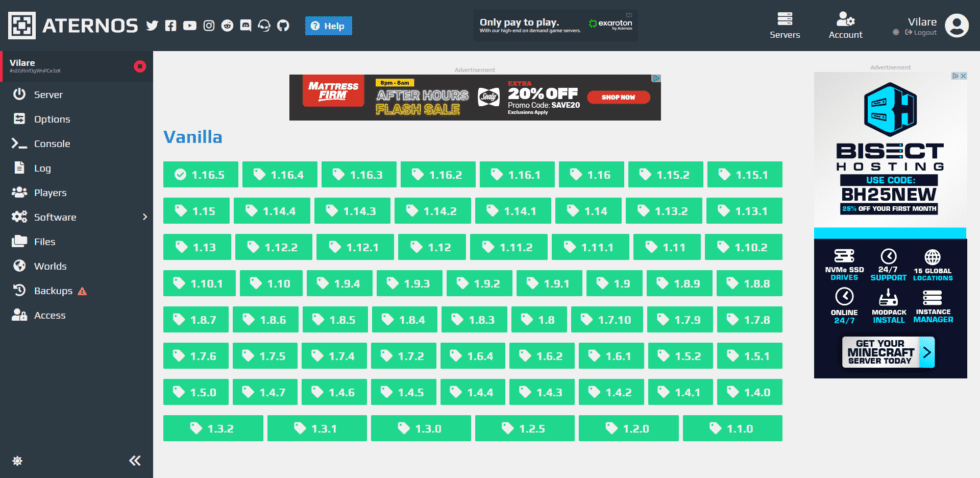Select Vanilla version 1.16
This screenshot has width=980, height=478.
591,174
